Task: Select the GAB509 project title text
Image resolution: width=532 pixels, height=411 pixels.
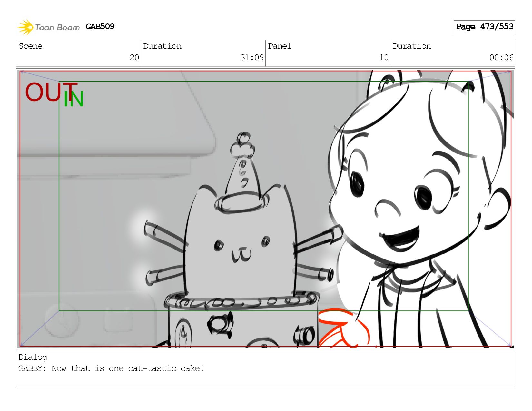Action: coord(100,26)
